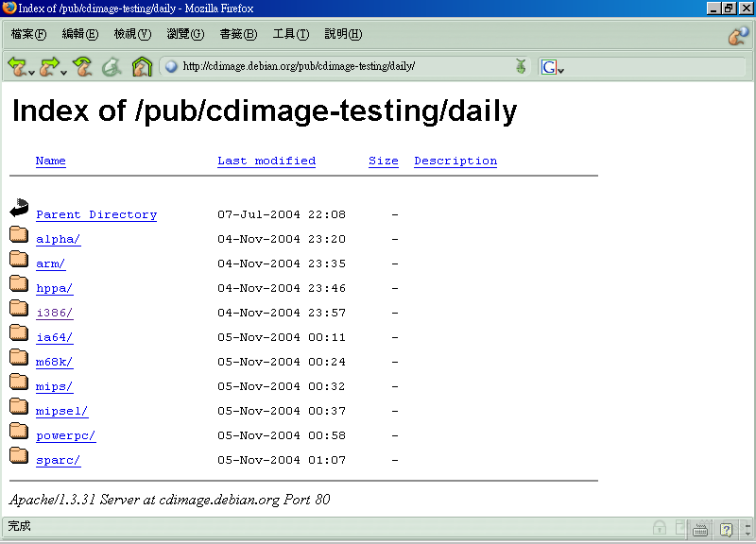Go to the Home page

click(142, 66)
